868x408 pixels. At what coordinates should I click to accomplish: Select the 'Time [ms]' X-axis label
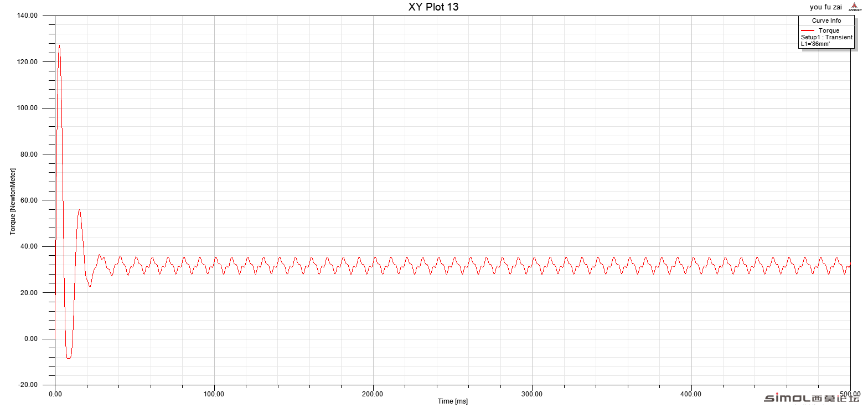(x=452, y=401)
